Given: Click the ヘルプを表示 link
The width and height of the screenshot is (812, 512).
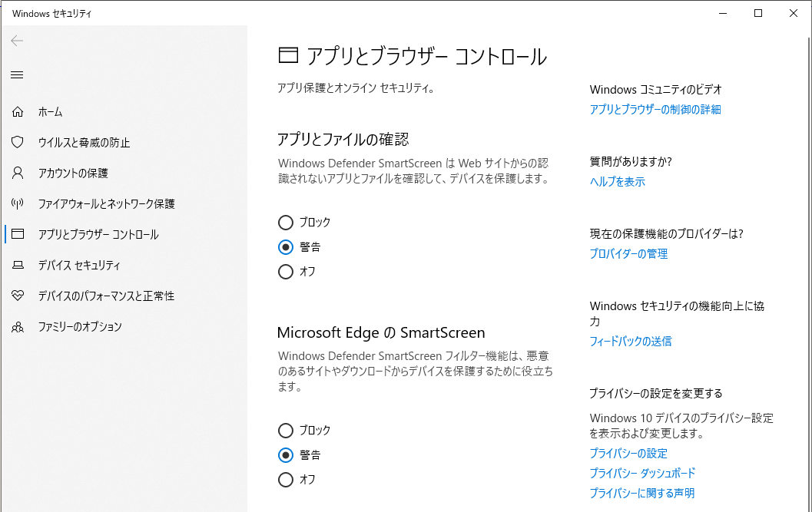Looking at the screenshot, I should tap(617, 182).
